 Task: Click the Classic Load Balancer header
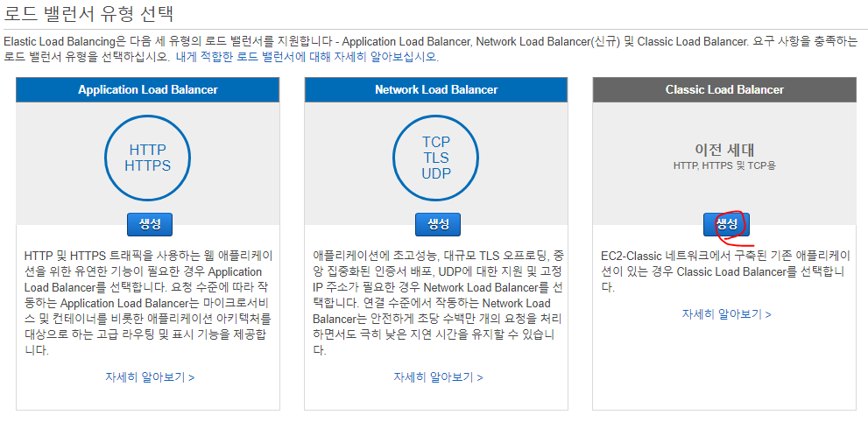[x=724, y=89]
